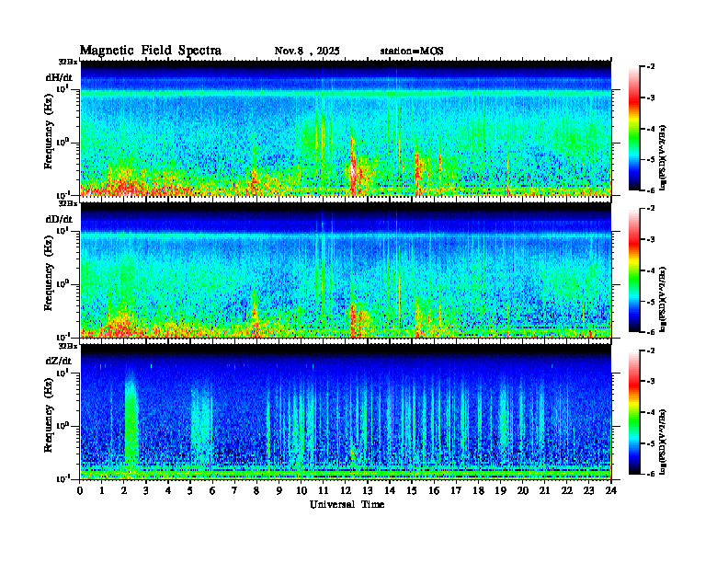This screenshot has height=563, width=728.
Task: Click the "station=MOS" label
Action: pos(412,52)
